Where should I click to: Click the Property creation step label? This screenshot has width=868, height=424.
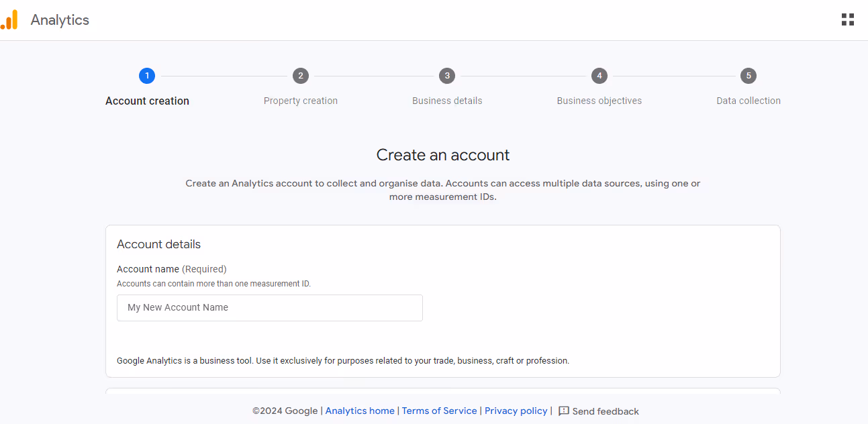point(301,101)
